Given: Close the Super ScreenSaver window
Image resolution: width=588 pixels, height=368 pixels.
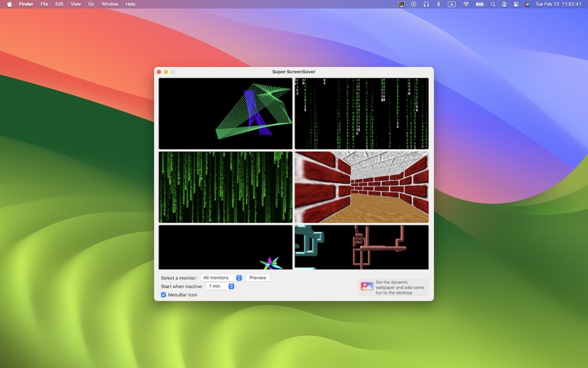Looking at the screenshot, I should 159,72.
